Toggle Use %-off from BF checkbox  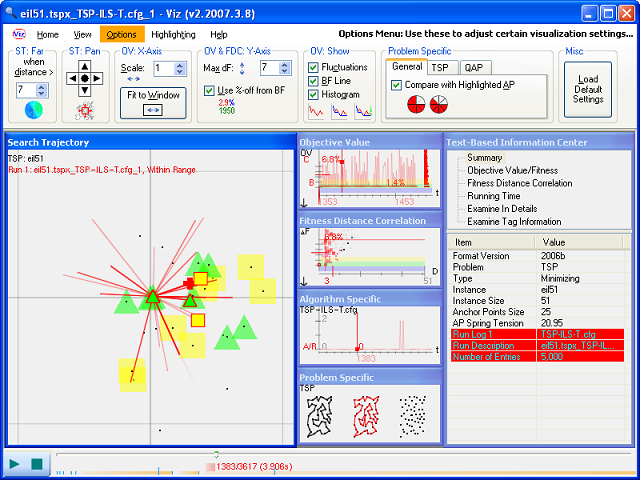209,91
